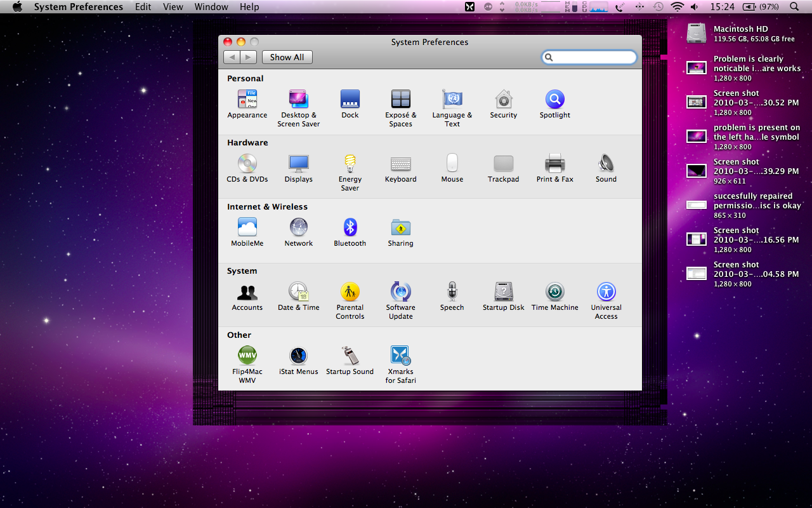Screen dimensions: 812x508
Task: Open the Displays preference pane
Action: (299, 168)
